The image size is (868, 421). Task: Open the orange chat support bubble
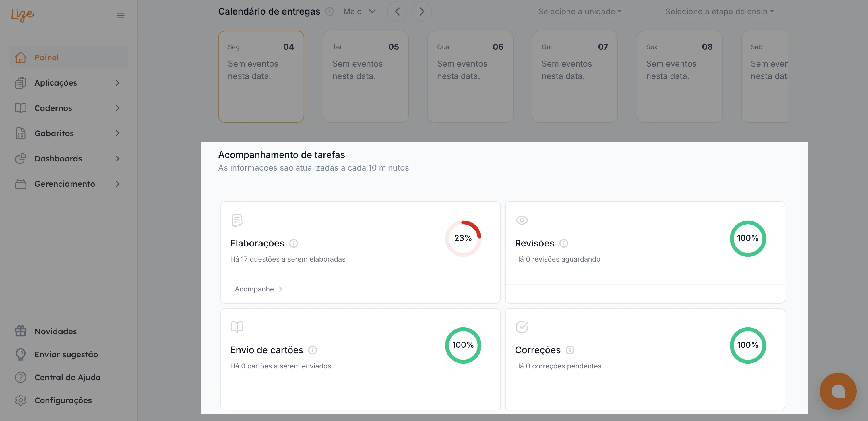[x=838, y=391]
